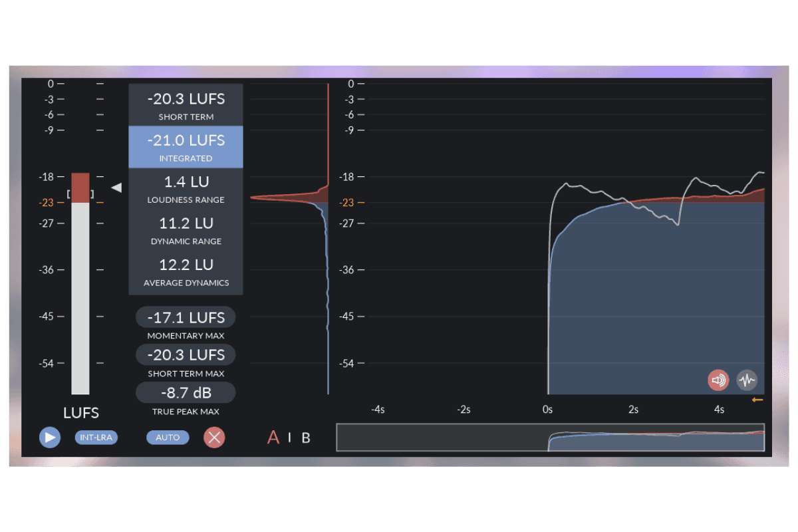
Task: Click the Short Term Max -20.3 LUFS value
Action: pos(186,354)
